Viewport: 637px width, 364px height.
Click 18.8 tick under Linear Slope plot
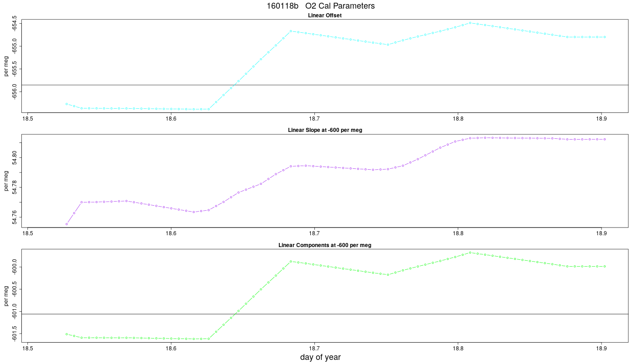coord(458,234)
